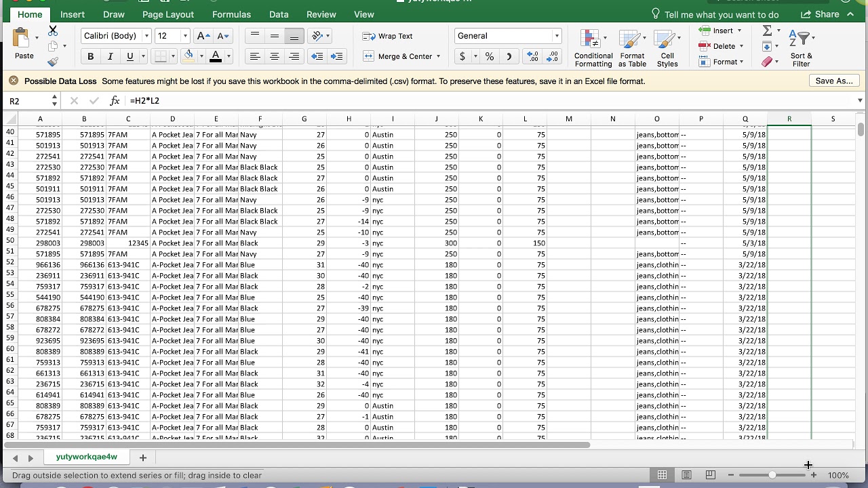
Task: Click the vertical scrollbar thumb
Action: [x=860, y=129]
